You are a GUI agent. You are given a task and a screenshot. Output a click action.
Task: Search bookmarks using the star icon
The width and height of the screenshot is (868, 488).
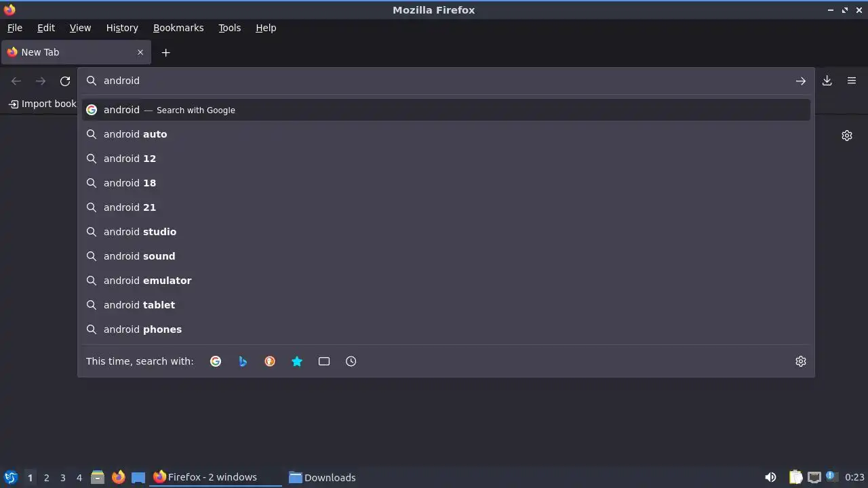coord(297,361)
